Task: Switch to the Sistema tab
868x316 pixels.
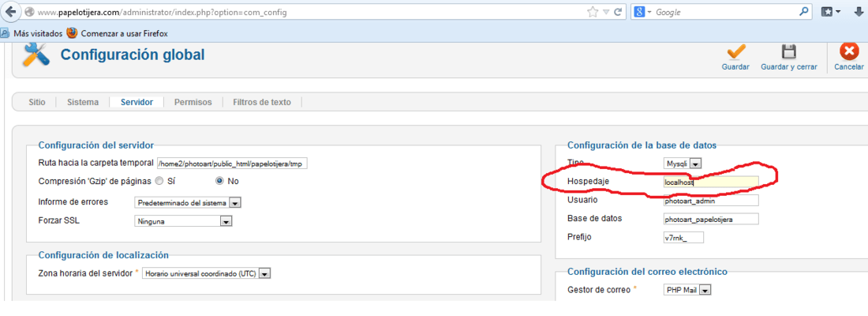Action: [x=83, y=102]
